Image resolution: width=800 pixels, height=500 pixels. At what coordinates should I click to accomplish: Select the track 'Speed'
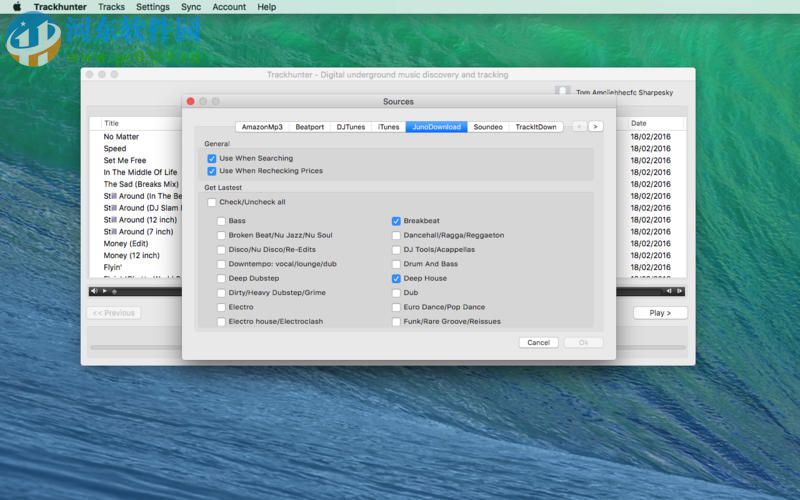[115, 148]
